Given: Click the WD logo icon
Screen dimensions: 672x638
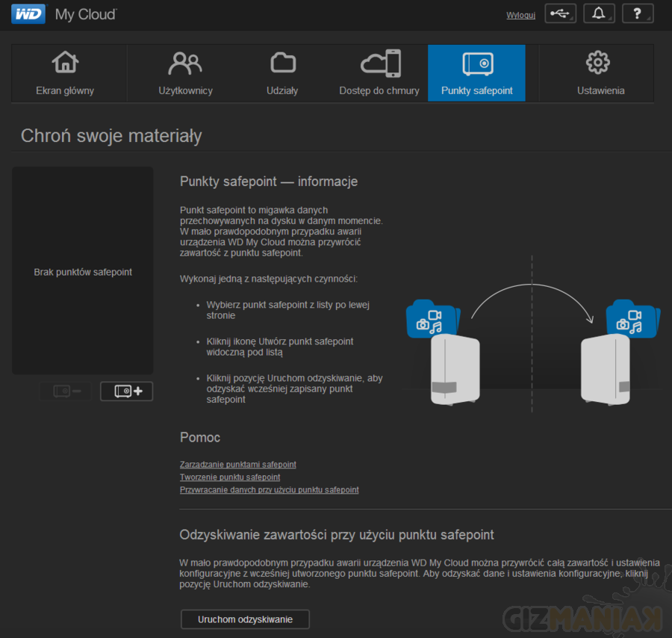Looking at the screenshot, I should (28, 14).
